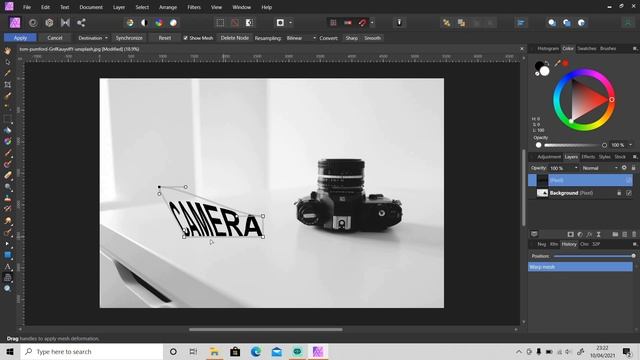Select the Crop tool

coord(7,84)
